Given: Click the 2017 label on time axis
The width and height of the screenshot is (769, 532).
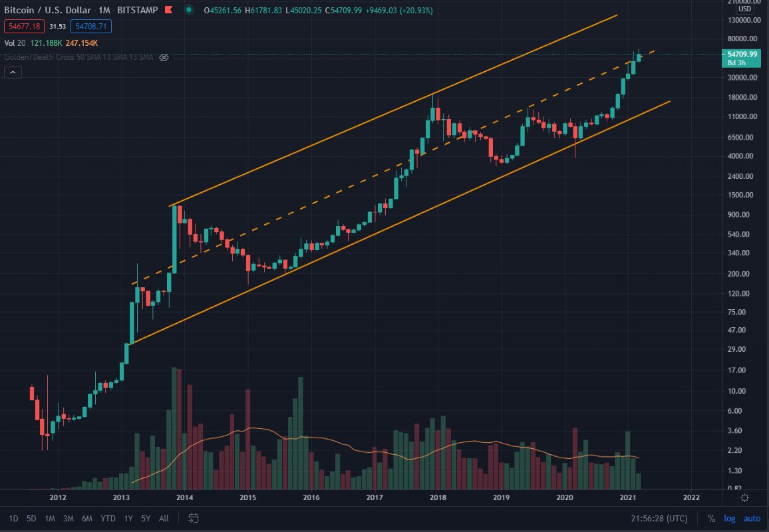Looking at the screenshot, I should 375,497.
